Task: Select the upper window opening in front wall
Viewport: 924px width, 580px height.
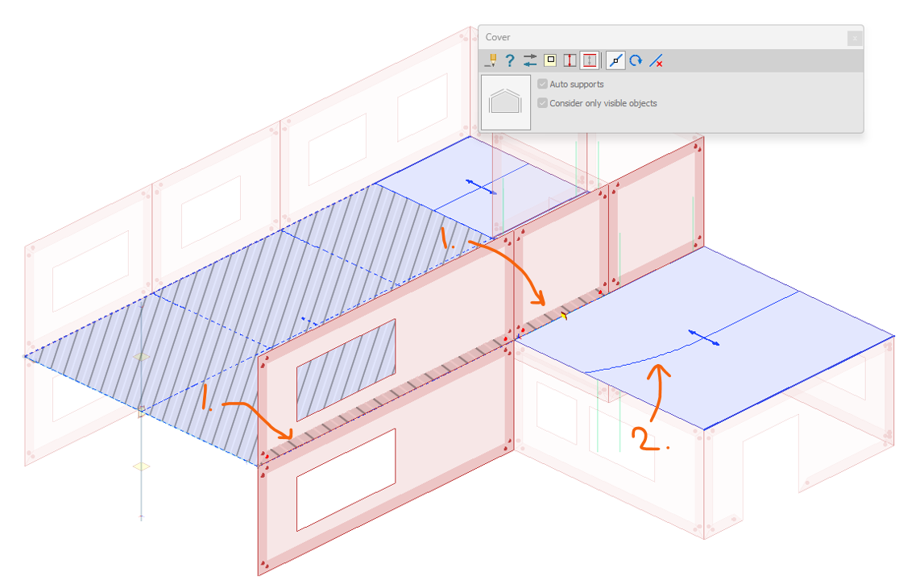Action: 346,371
